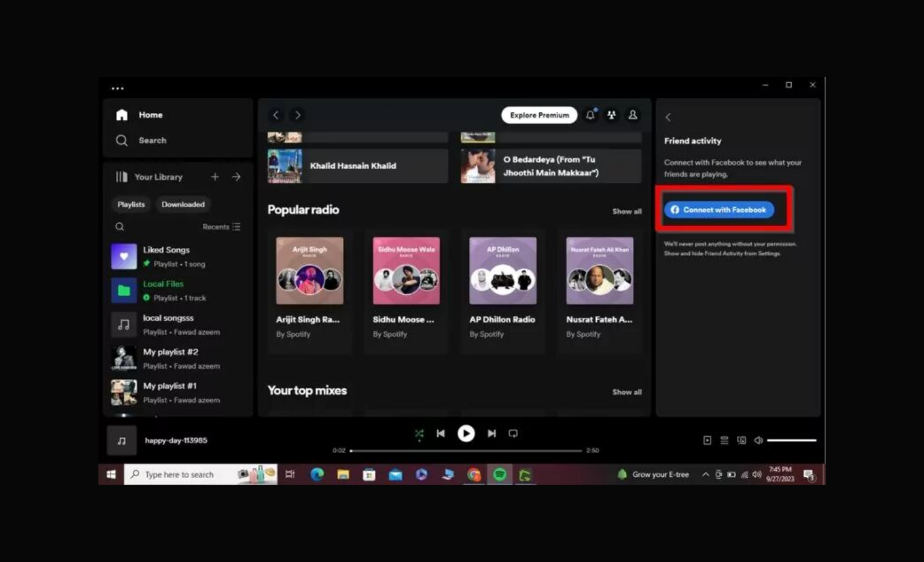Click Spotify icon in taskbar
Viewport: 924px width, 562px height.
[499, 474]
